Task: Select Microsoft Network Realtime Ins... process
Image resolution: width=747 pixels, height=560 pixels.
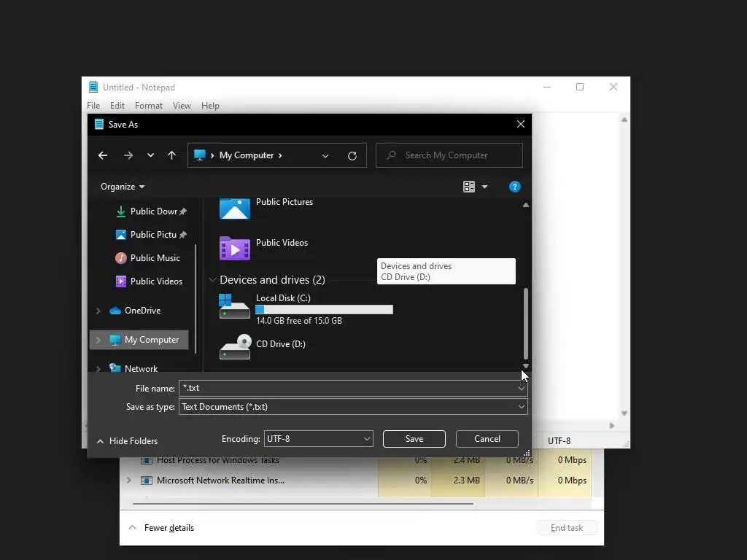Action: (220, 481)
